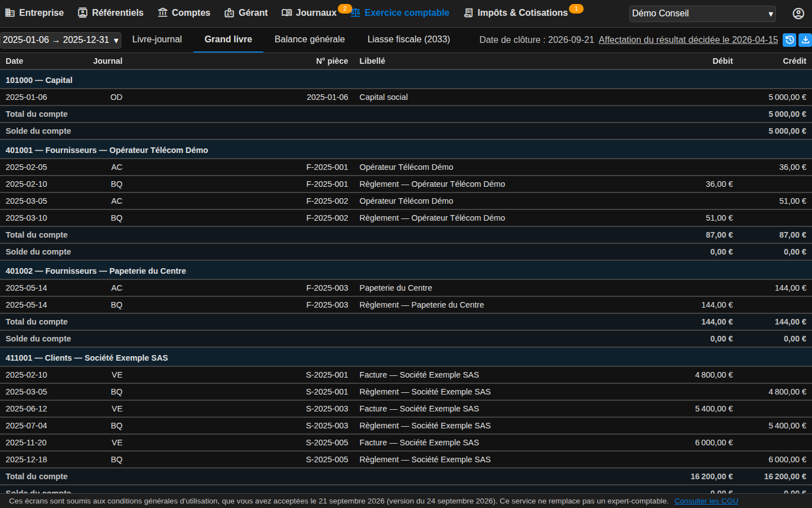This screenshot has width=812, height=508.
Task: Switch to the Livre-journal tab
Action: (157, 40)
